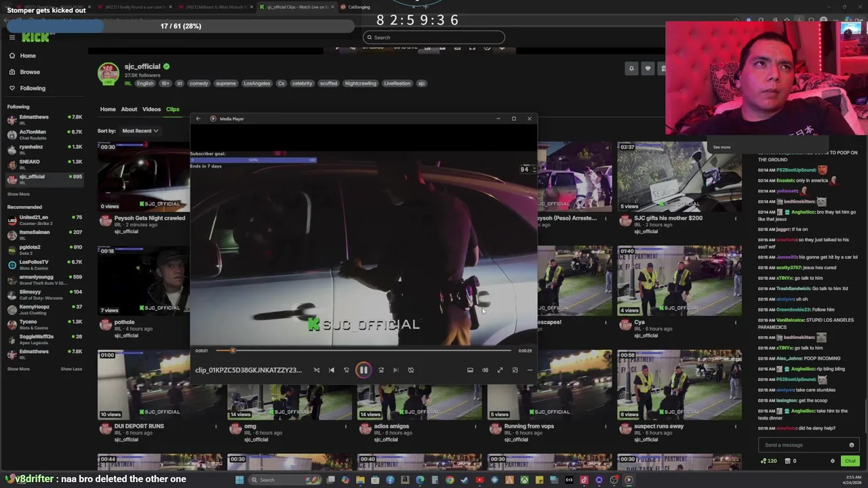Toggle repeat mode in Media Player
The height and width of the screenshot is (488, 868).
click(x=411, y=370)
